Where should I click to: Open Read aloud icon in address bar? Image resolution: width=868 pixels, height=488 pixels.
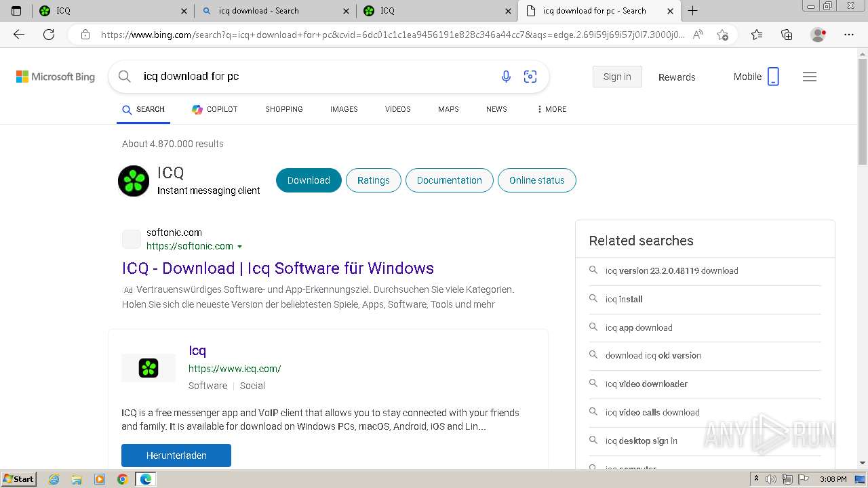click(x=698, y=35)
